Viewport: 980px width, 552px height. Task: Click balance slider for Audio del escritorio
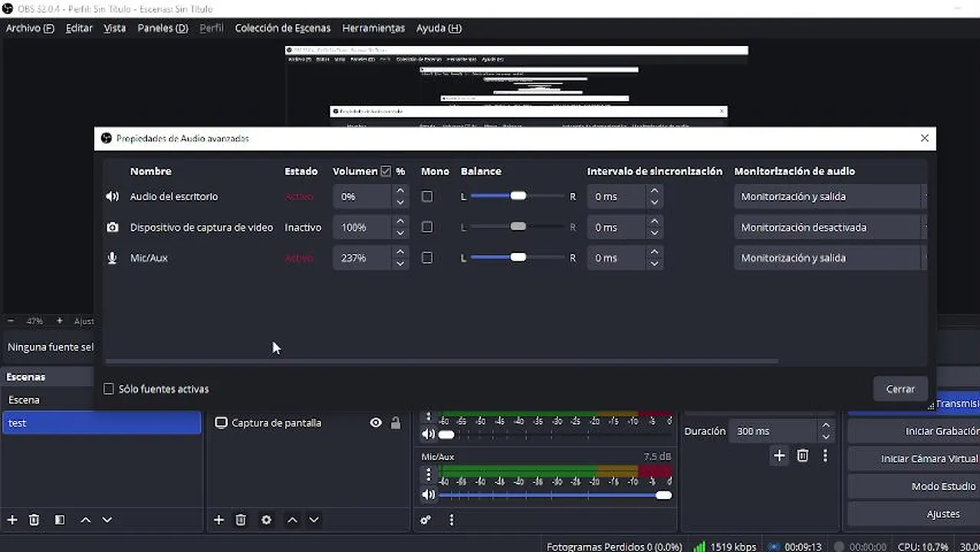click(517, 196)
